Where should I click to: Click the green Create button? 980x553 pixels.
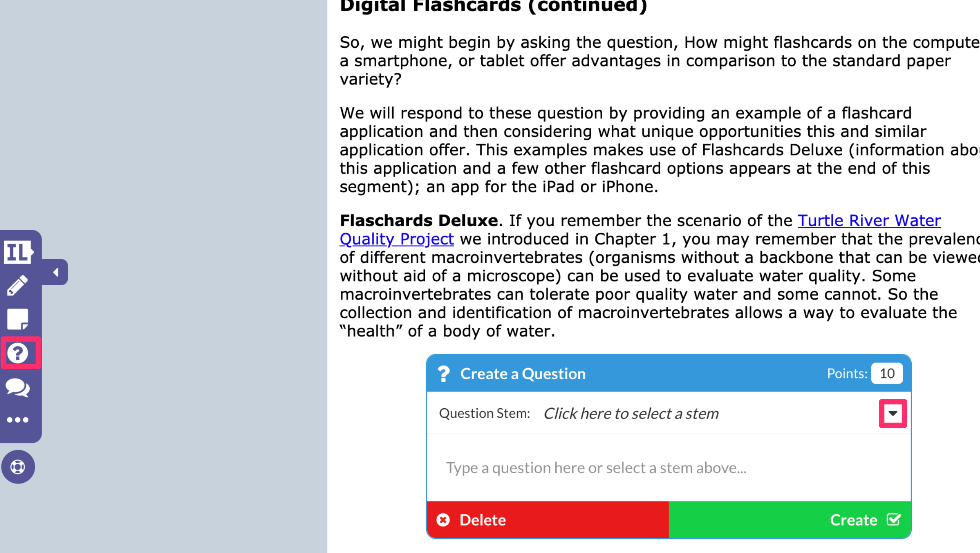click(790, 520)
